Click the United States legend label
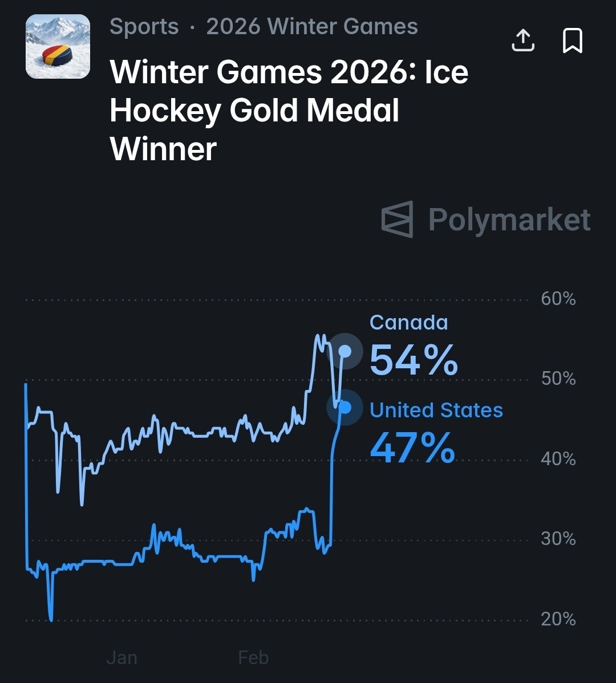616x683 pixels. 436,410
